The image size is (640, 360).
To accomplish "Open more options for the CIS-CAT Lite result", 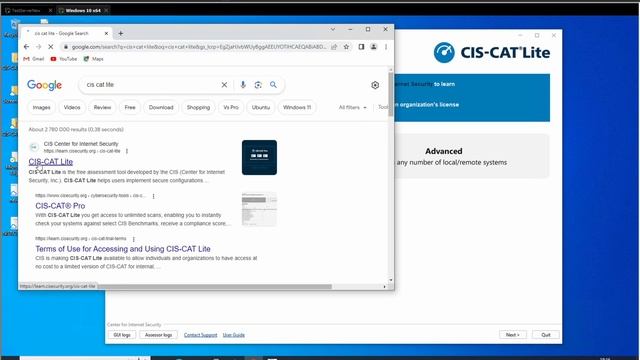I will click(x=127, y=151).
